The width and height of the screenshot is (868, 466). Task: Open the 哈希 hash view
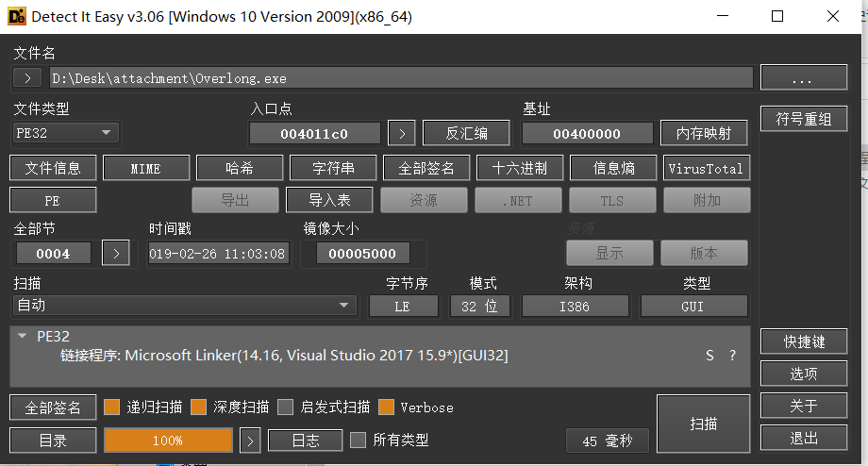[240, 168]
